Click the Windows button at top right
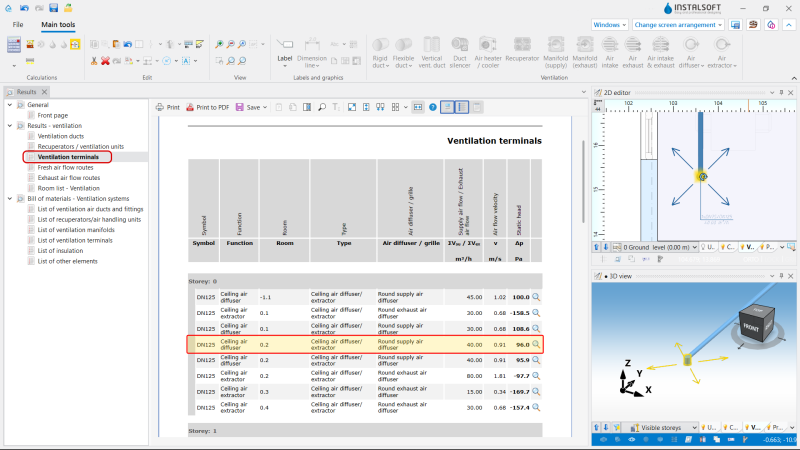The image size is (800, 450). [610, 24]
